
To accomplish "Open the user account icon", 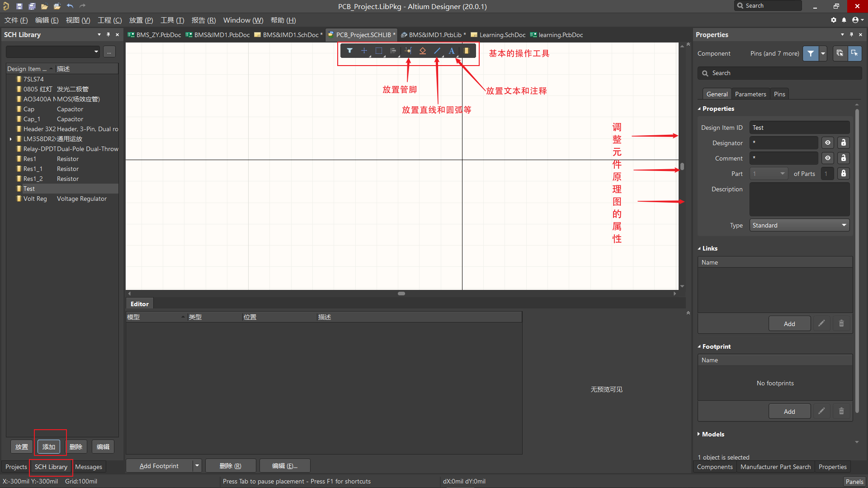I will click(855, 20).
